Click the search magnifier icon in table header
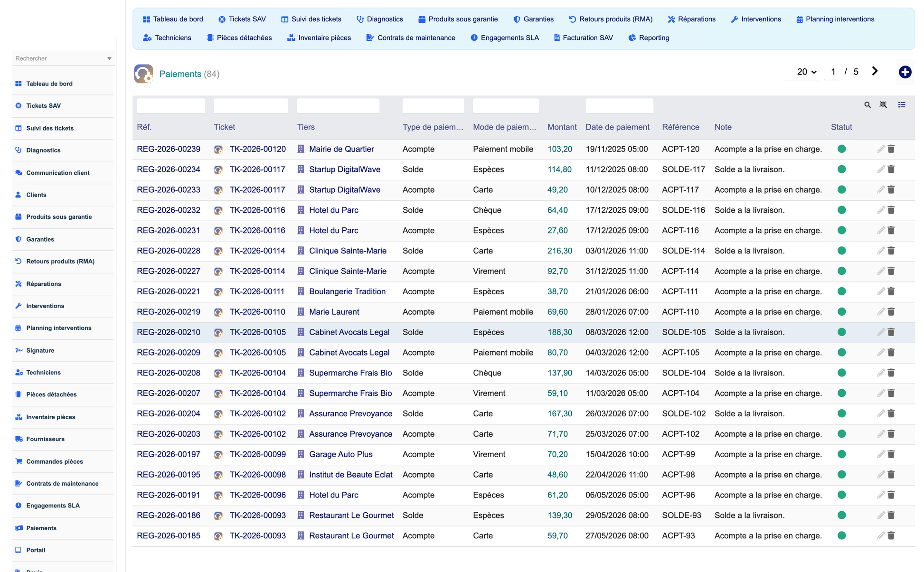 (x=867, y=105)
